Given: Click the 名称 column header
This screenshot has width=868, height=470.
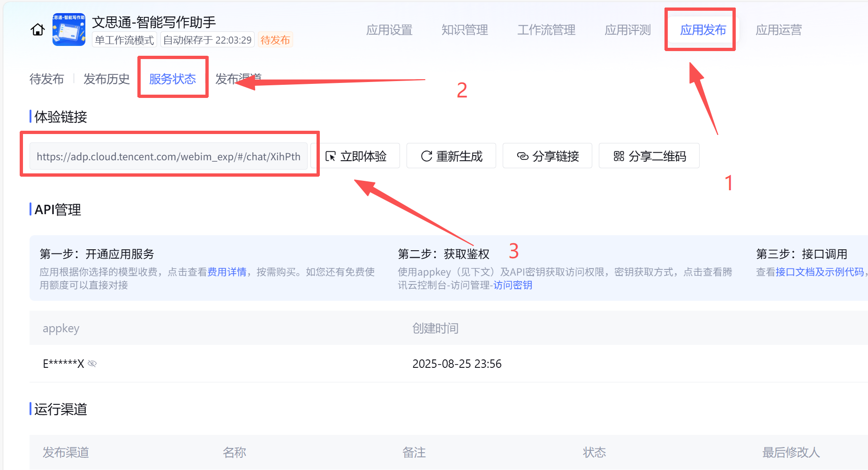Looking at the screenshot, I should [x=234, y=452].
